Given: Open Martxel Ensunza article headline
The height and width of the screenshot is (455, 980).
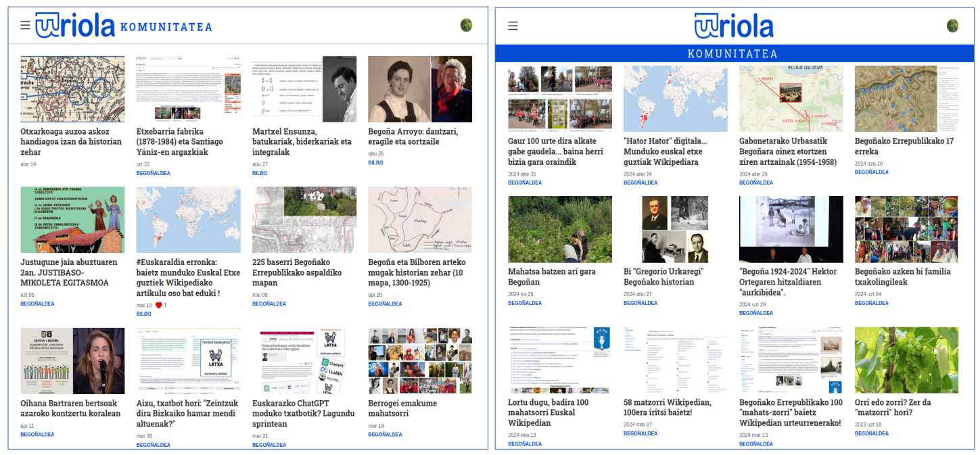Looking at the screenshot, I should [302, 141].
